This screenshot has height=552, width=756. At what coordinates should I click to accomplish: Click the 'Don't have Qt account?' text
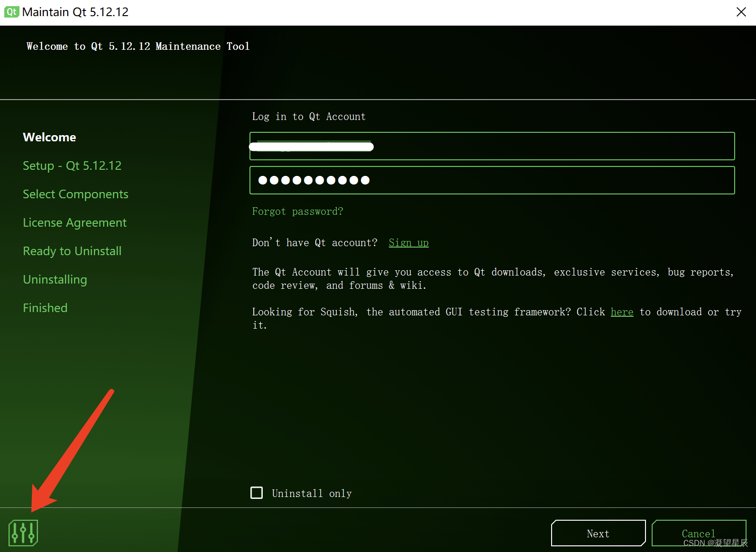(x=314, y=243)
